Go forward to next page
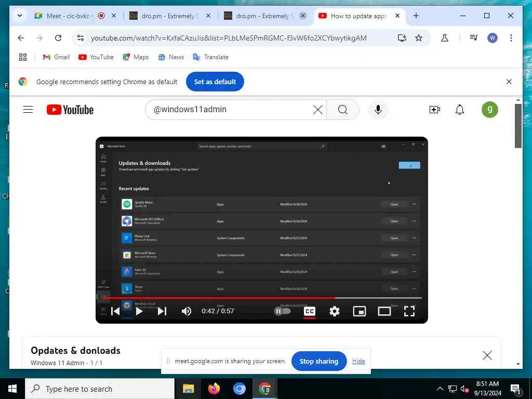The height and width of the screenshot is (399, 532). coord(39,38)
